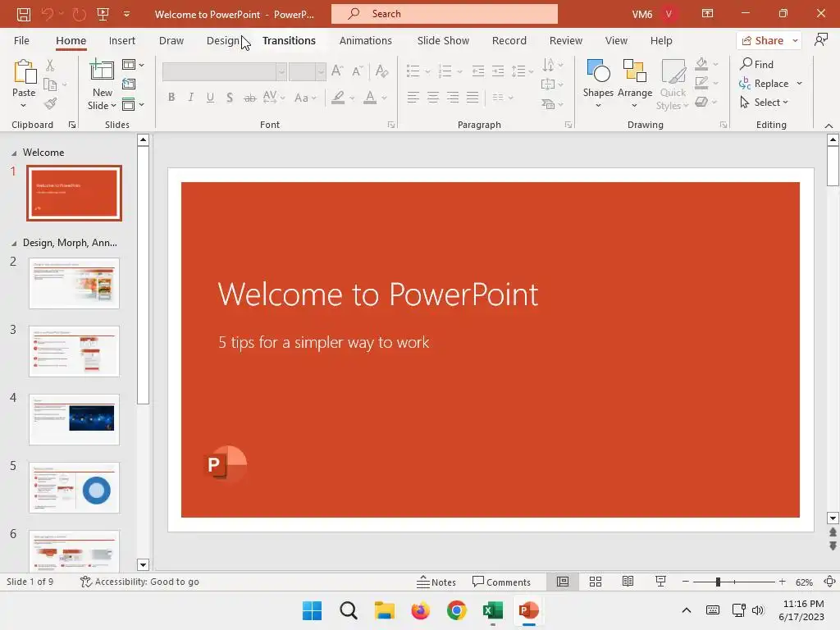The height and width of the screenshot is (630, 840).
Task: Select the Format Painter brush
Action: click(50, 103)
